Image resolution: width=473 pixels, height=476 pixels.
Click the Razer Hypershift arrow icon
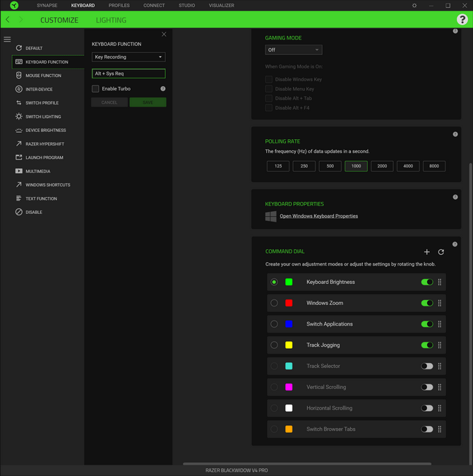coord(19,143)
